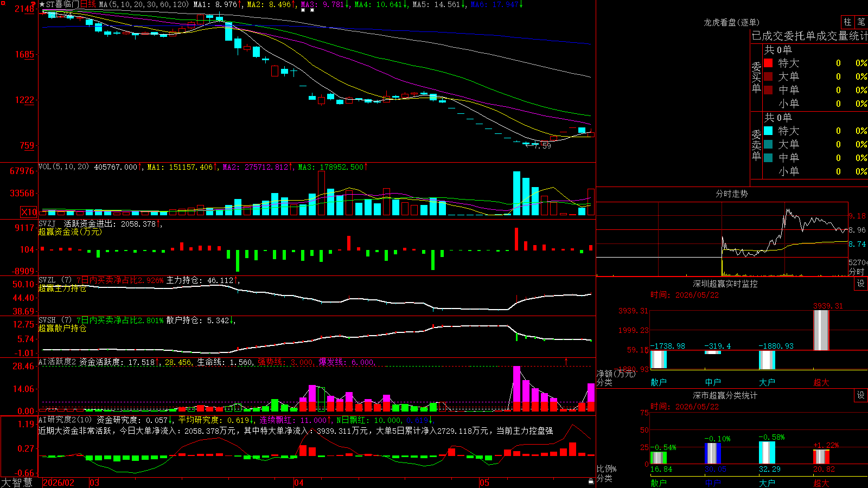The height and width of the screenshot is (488, 868).
Task: Click the ST喜临门 stock name
Action: pyautogui.click(x=63, y=4)
